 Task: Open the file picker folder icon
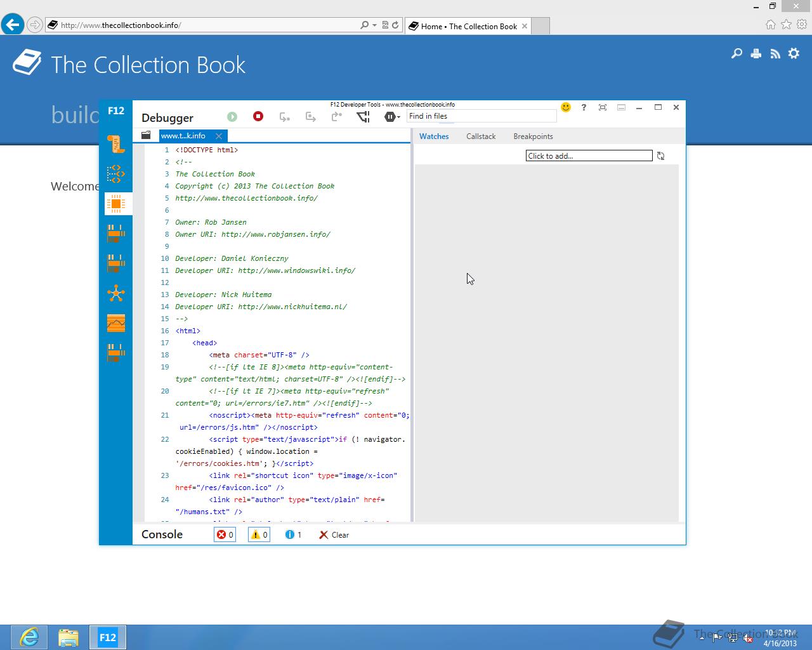[146, 135]
